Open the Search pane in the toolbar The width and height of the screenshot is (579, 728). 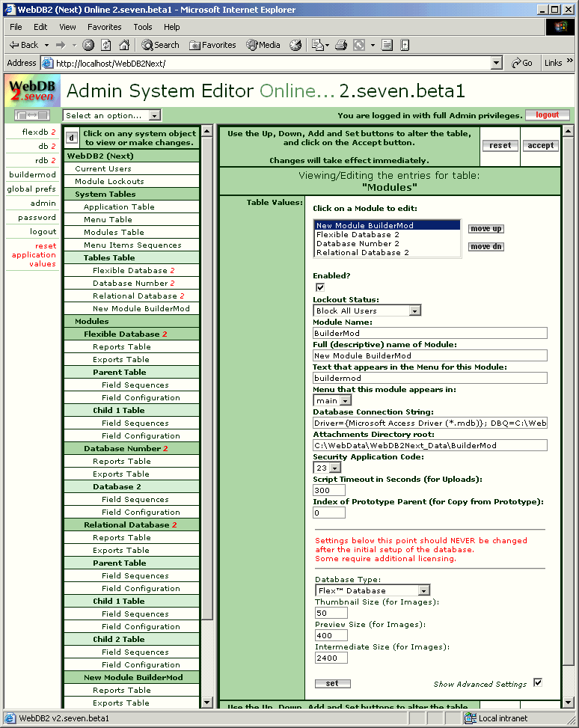161,45
